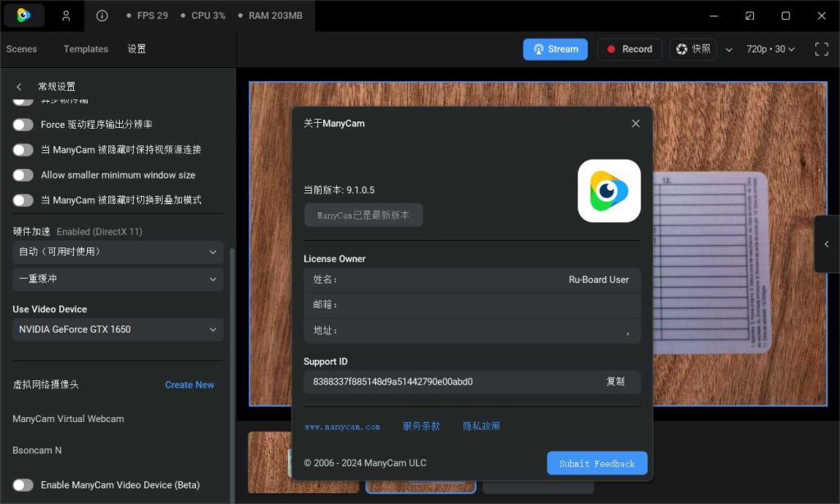Click ManyCam已是最新版本 update button

coord(363,215)
